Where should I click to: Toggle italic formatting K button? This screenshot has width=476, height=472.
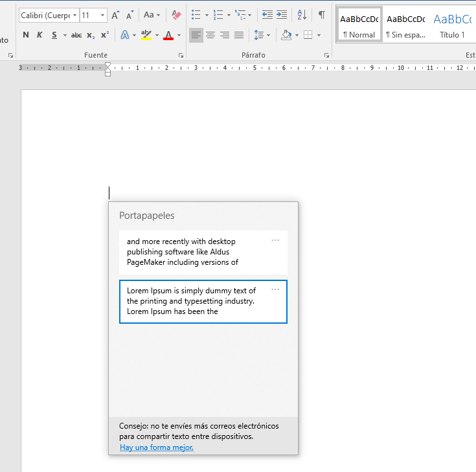coord(40,35)
